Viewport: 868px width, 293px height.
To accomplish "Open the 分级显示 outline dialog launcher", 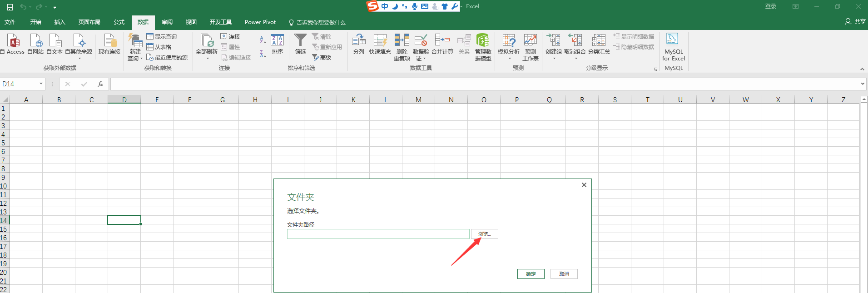I will click(655, 69).
